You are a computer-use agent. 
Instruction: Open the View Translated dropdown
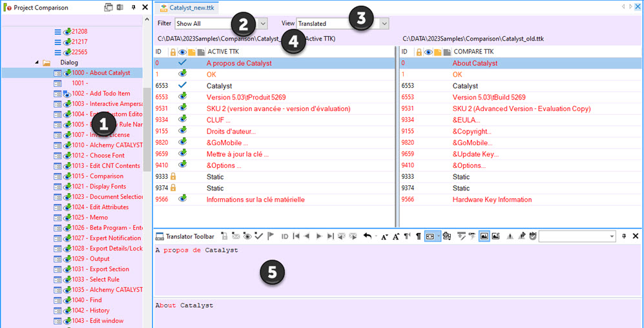[x=384, y=23]
